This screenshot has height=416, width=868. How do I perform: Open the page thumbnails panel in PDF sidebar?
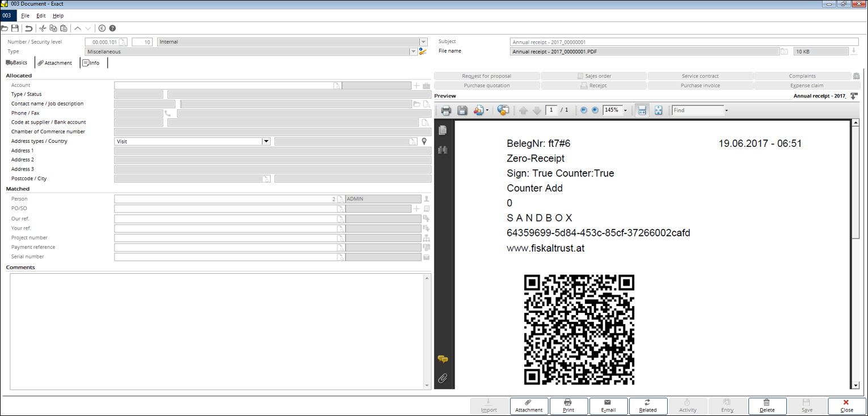click(x=443, y=130)
